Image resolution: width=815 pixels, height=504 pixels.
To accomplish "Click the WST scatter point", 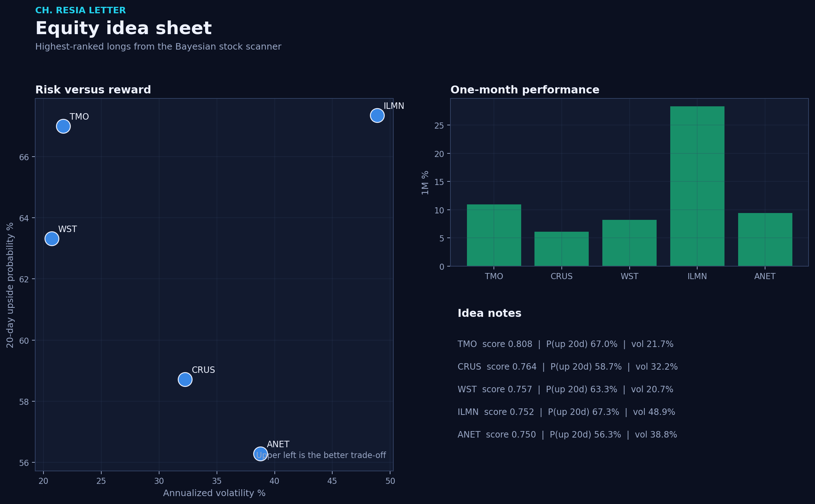I will [52, 239].
